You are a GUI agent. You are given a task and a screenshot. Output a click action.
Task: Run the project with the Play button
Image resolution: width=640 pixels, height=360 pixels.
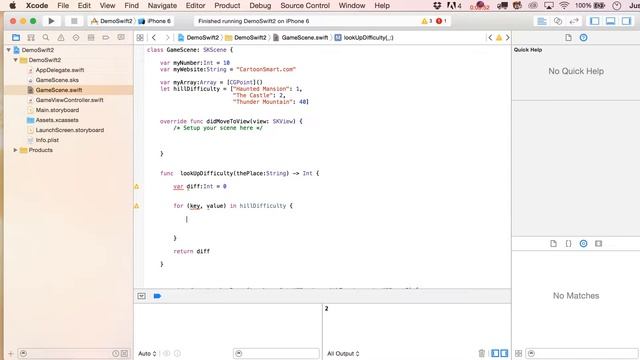(x=51, y=21)
